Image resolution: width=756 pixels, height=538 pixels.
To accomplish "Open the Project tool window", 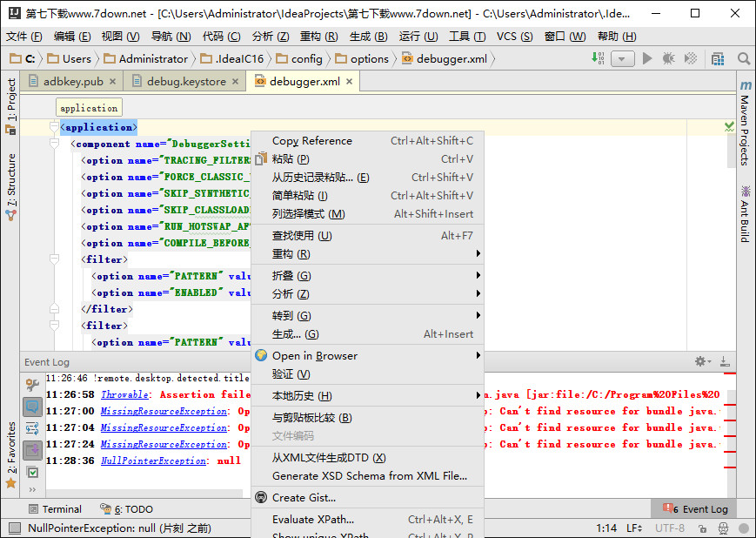I will [10, 105].
